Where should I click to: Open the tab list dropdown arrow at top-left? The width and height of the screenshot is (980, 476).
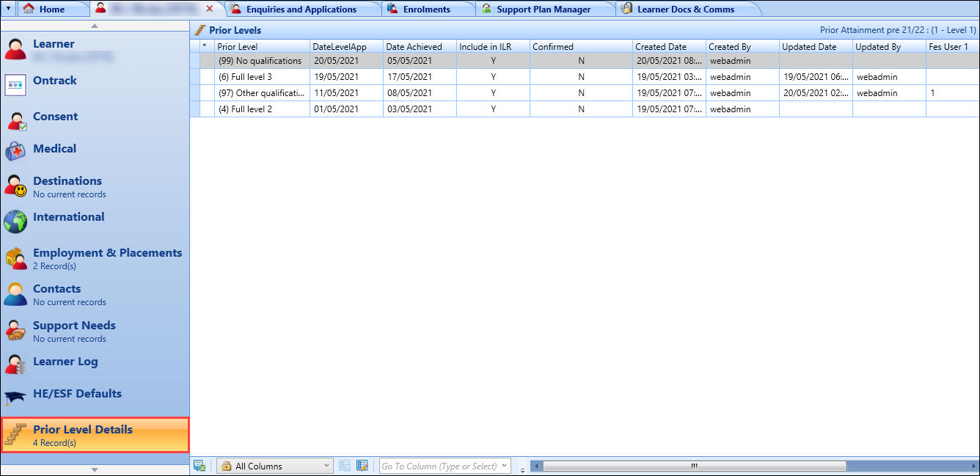click(8, 9)
